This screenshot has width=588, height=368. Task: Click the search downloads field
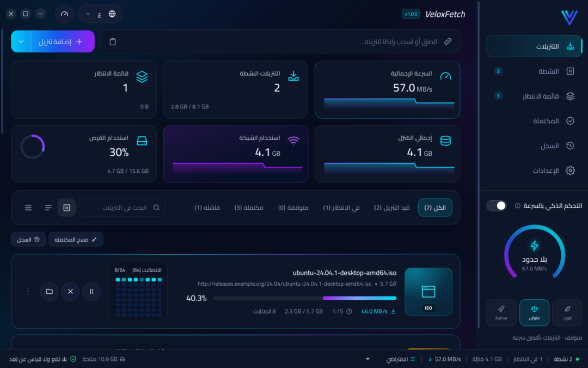pos(121,207)
